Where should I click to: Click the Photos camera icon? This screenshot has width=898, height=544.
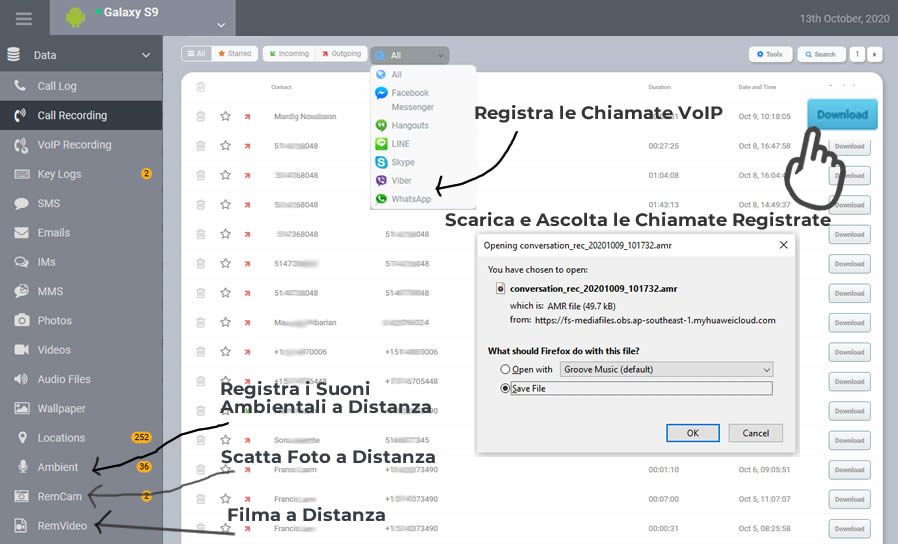click(22, 320)
